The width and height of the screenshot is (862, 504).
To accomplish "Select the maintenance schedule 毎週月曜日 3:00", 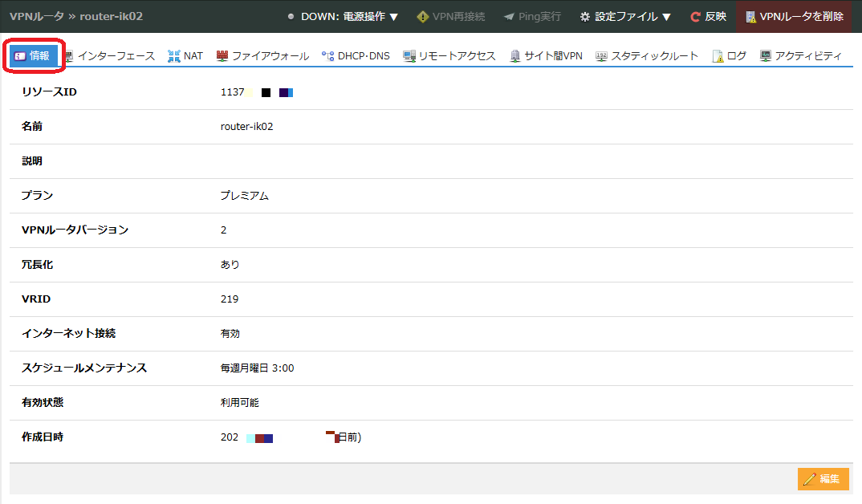I will [x=258, y=368].
